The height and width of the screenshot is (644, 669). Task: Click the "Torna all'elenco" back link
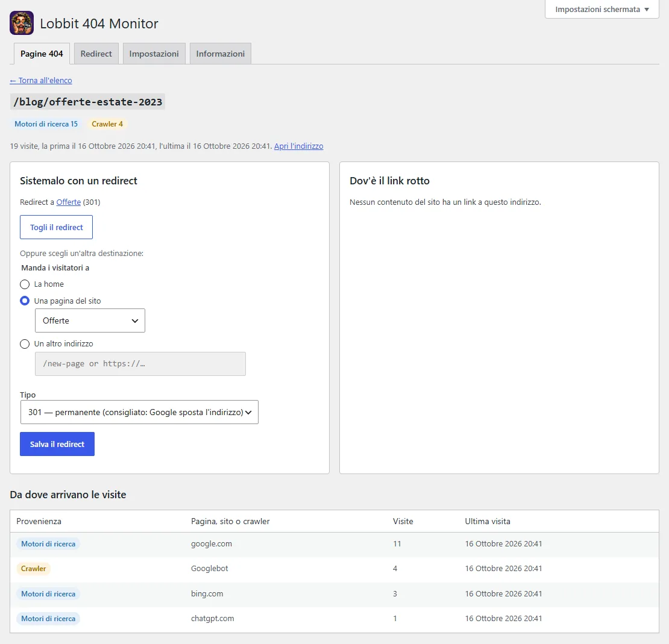[x=41, y=81]
